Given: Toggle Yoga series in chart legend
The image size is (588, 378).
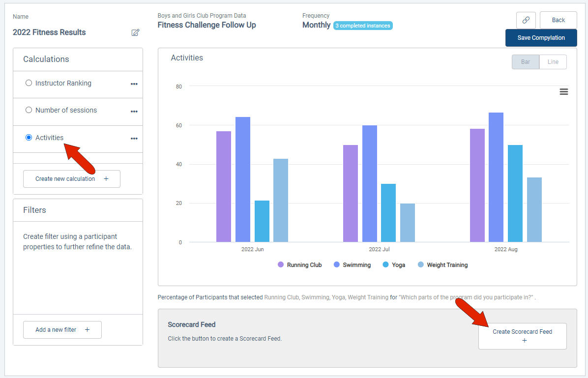Looking at the screenshot, I should click(x=394, y=265).
